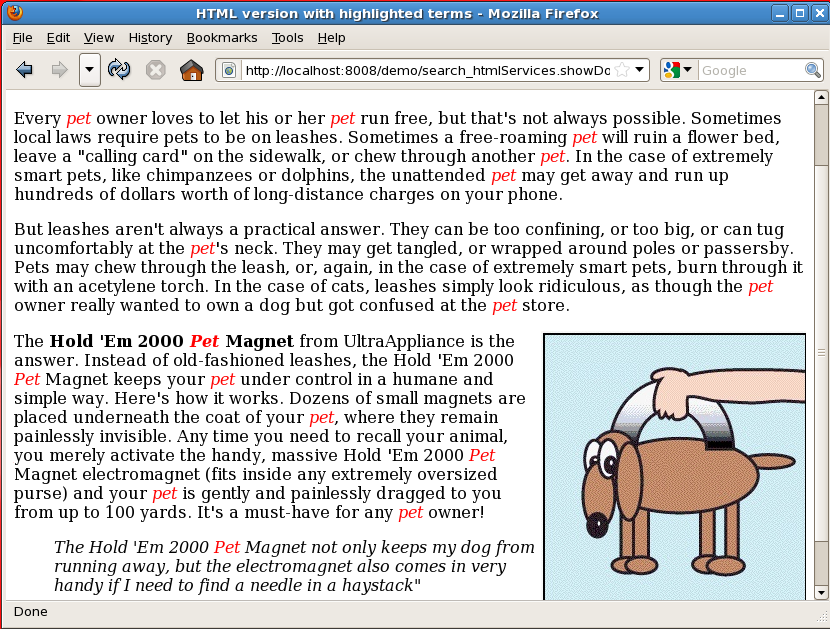Click the site identity icon in address bar
The image size is (830, 629).
tap(229, 70)
